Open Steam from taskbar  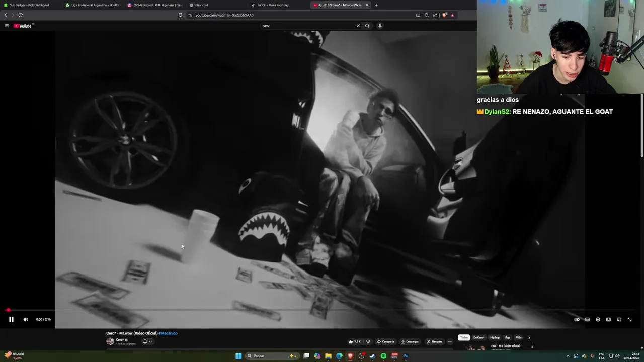pos(372,356)
